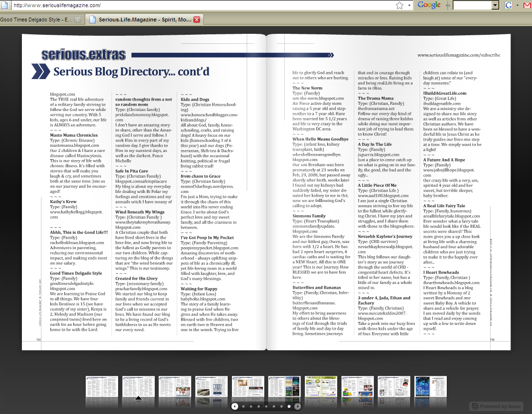Click the page icon beside the URL
The height and width of the screenshot is (414, 532).
tap(5, 5)
